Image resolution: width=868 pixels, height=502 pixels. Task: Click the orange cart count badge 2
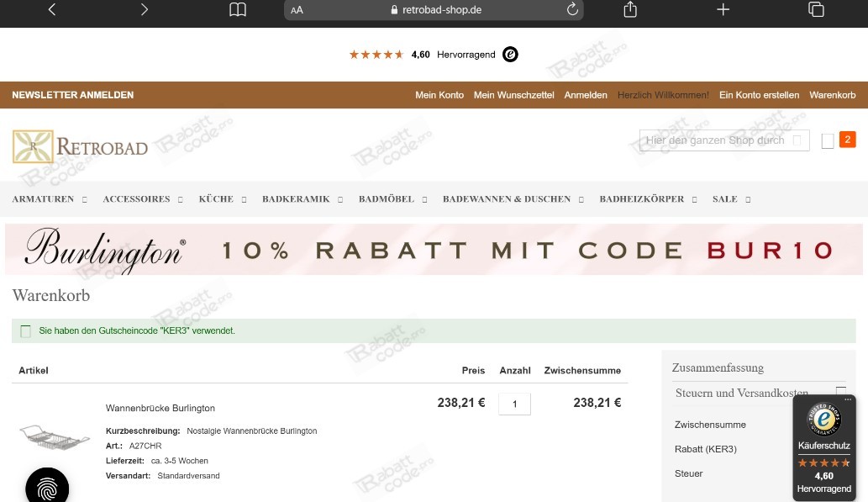coord(848,140)
